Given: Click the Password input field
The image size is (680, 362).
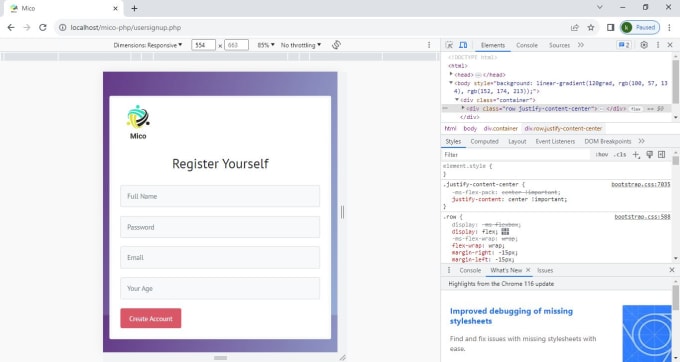Looking at the screenshot, I should [x=220, y=227].
